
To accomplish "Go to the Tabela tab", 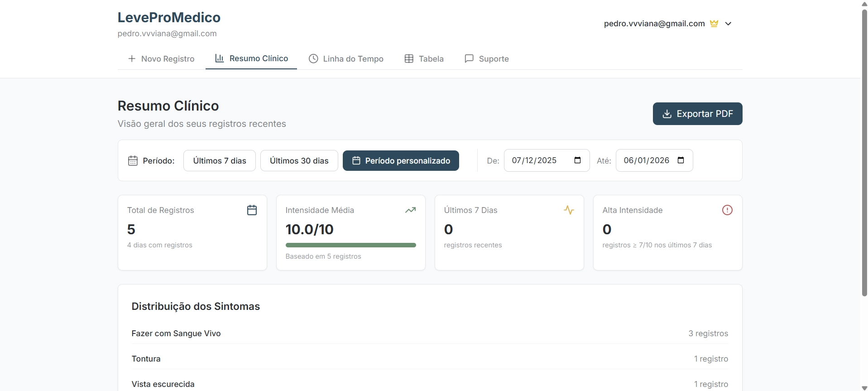I will click(424, 59).
